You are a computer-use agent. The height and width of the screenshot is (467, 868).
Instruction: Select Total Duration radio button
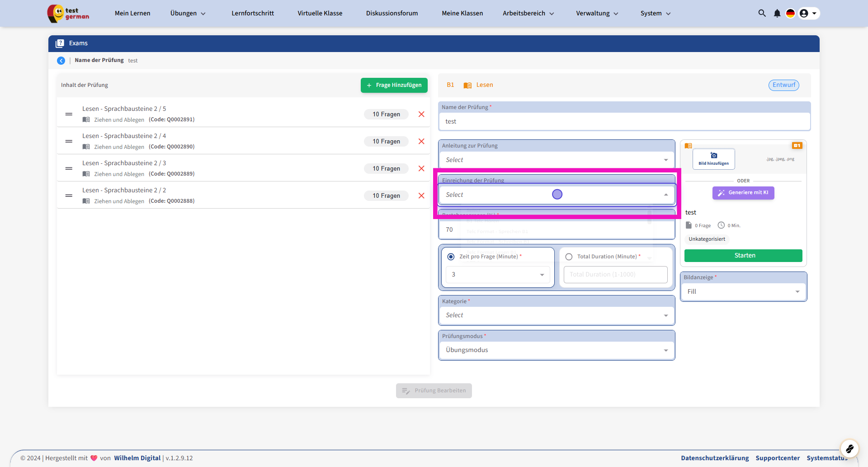coord(569,257)
